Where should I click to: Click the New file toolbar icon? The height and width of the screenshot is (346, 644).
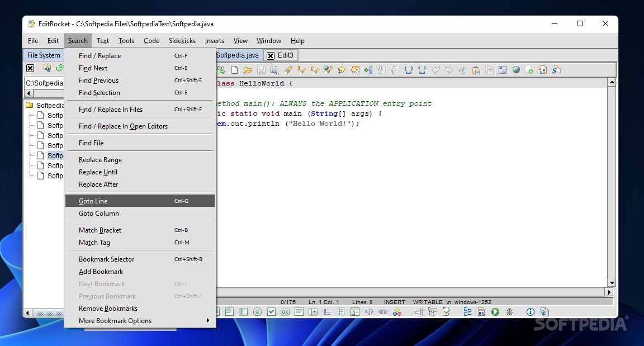click(235, 70)
